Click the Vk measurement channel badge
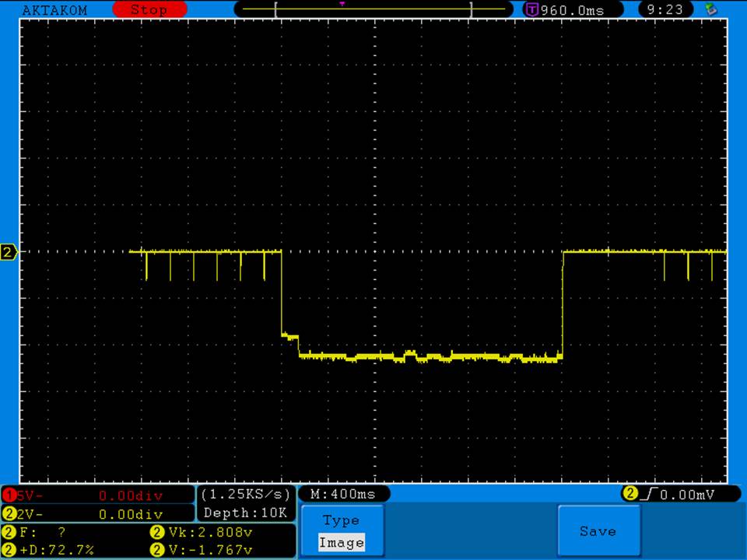Viewport: 747px width, 560px height. [x=156, y=533]
